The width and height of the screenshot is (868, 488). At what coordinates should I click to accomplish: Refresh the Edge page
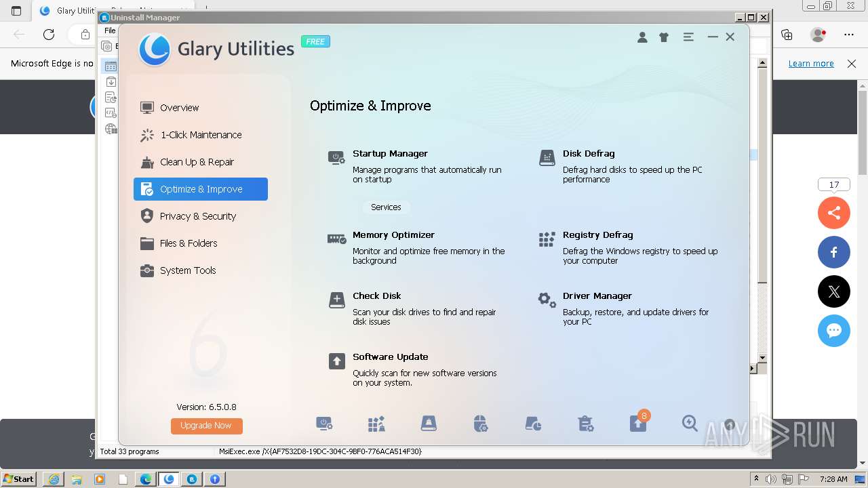pos(49,35)
